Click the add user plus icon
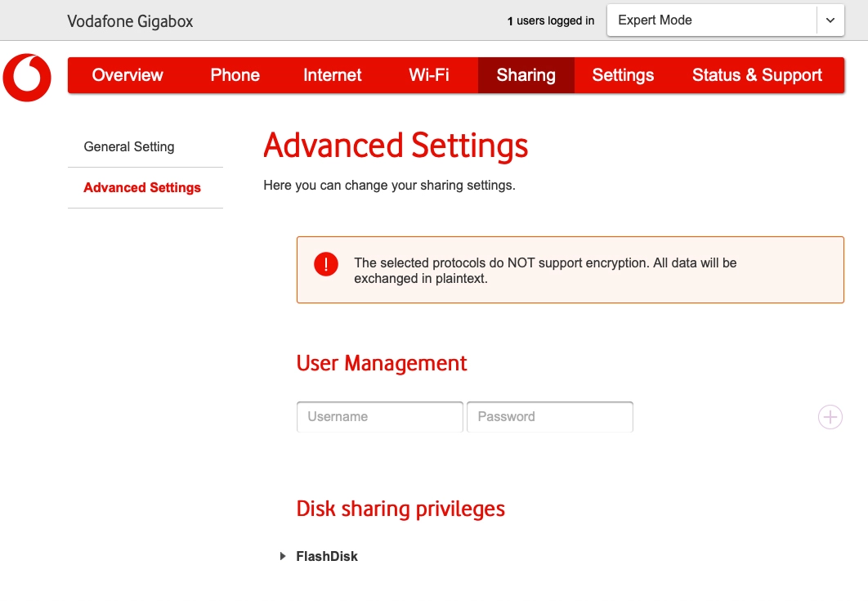Viewport: 868px width, 601px height. [830, 416]
